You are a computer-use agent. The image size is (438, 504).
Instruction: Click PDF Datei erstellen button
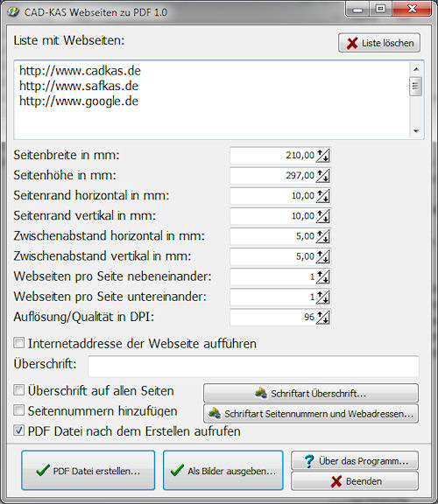(x=88, y=471)
